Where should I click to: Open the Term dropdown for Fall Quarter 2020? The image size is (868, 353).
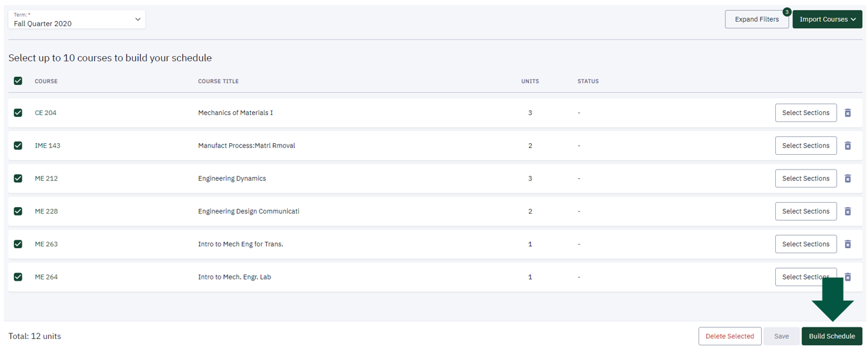pyautogui.click(x=77, y=20)
